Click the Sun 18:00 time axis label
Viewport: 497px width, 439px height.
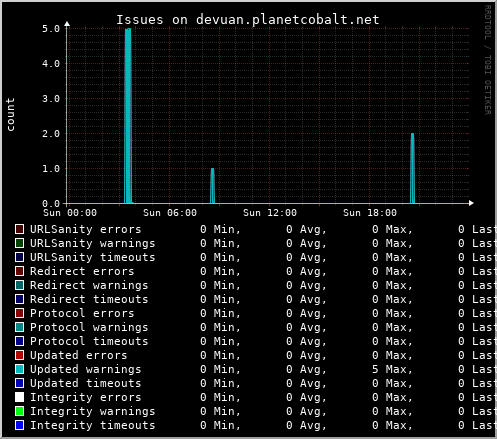[370, 213]
